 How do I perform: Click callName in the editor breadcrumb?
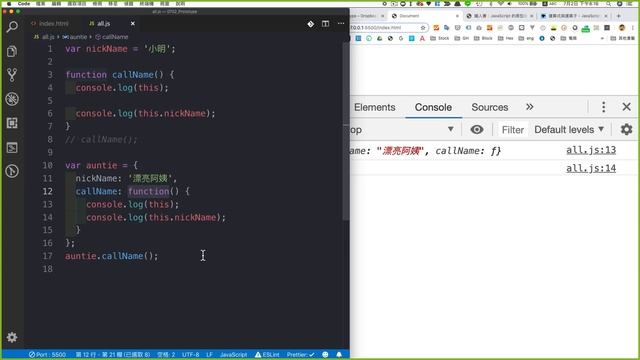(x=112, y=37)
